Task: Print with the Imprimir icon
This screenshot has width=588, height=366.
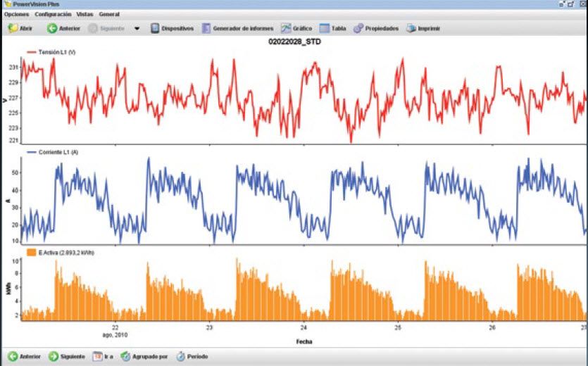Action: click(x=411, y=28)
